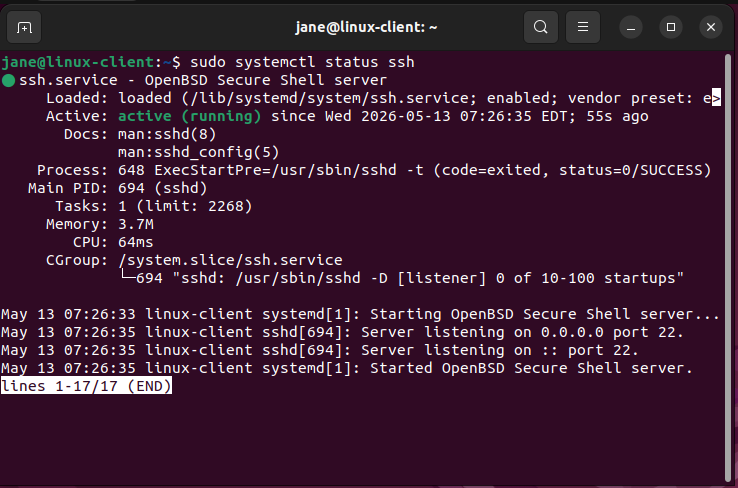Click log line listening on 0.0.0.0 port 22

click(x=342, y=332)
